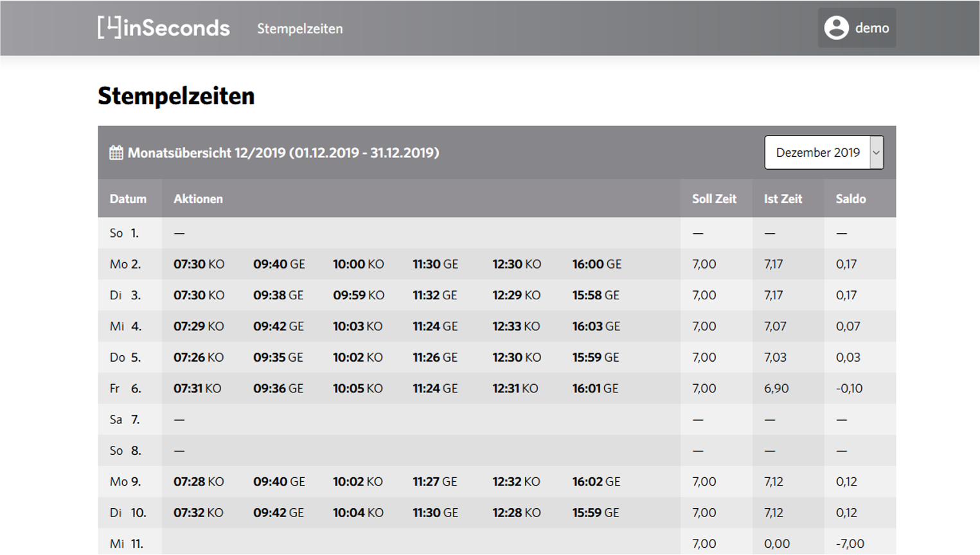980x555 pixels.
Task: Click the 09:35 GE entry on Do 5.
Action: point(278,357)
